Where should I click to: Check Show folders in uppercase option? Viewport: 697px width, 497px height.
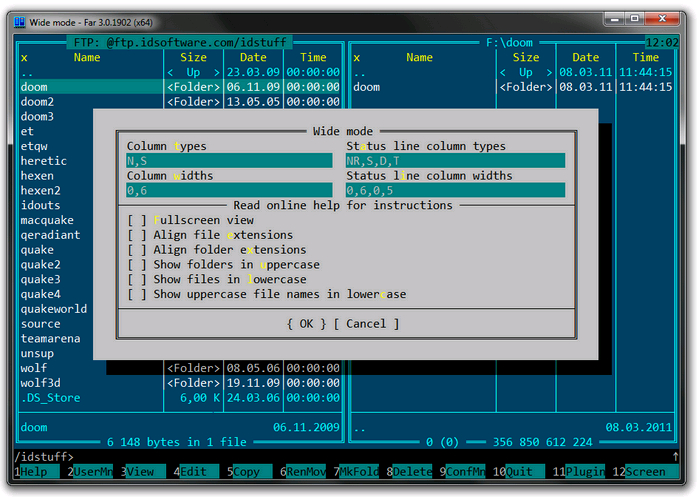point(137,265)
